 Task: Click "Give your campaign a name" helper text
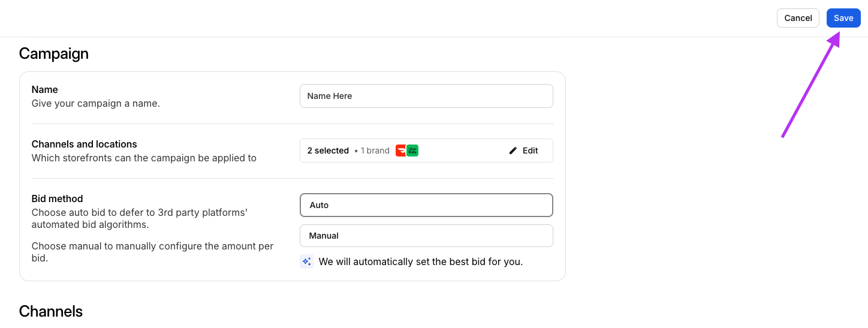(x=96, y=103)
